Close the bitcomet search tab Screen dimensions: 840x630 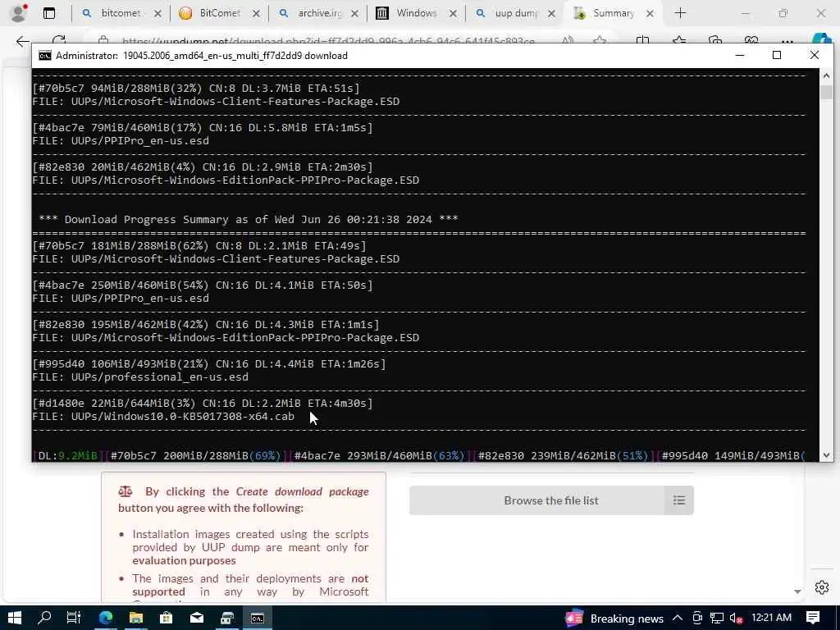tap(157, 14)
